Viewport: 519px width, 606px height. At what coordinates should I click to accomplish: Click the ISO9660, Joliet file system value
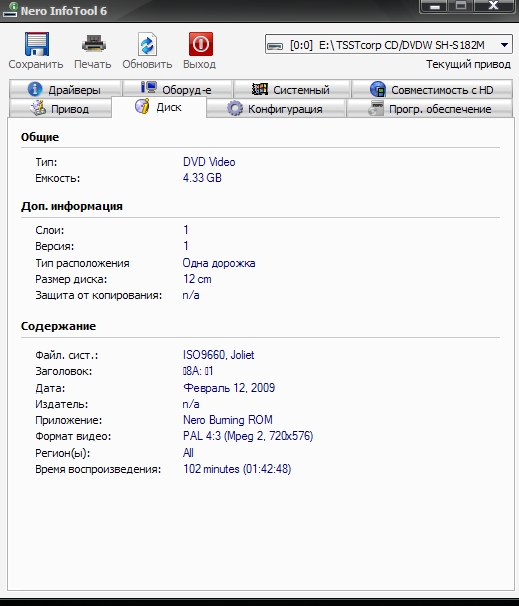tap(218, 355)
